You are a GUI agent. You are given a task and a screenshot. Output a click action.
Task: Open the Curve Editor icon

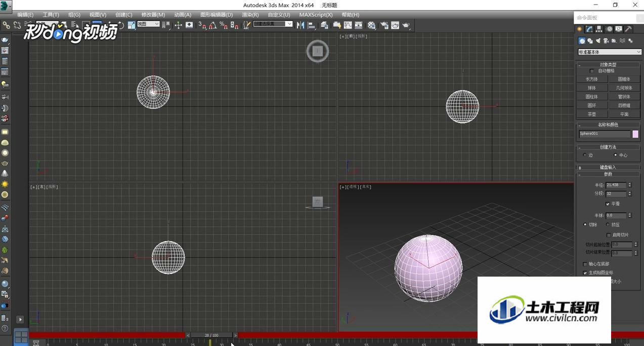pyautogui.click(x=348, y=25)
